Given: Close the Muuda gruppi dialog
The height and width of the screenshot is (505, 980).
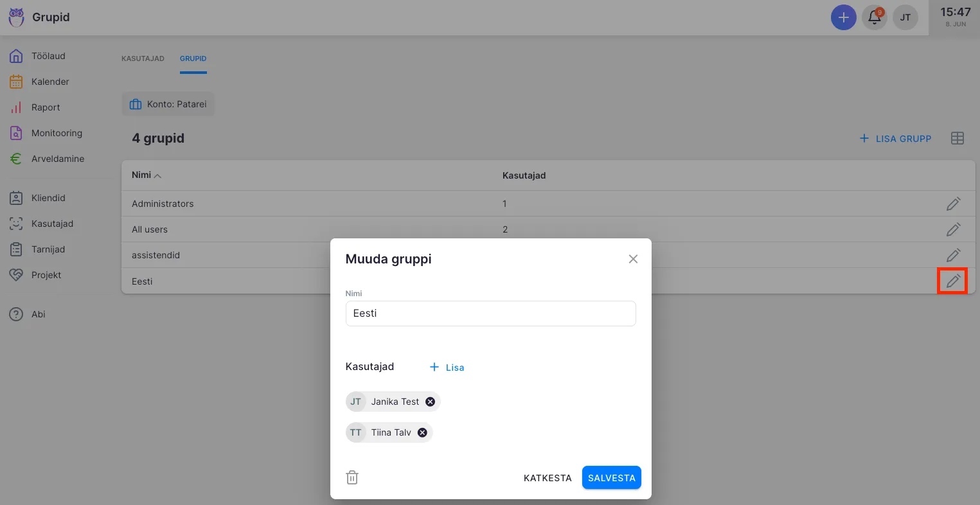Looking at the screenshot, I should tap(633, 259).
